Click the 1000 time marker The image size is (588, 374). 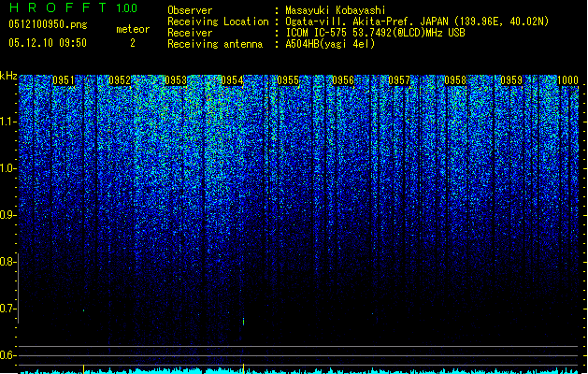tap(567, 80)
